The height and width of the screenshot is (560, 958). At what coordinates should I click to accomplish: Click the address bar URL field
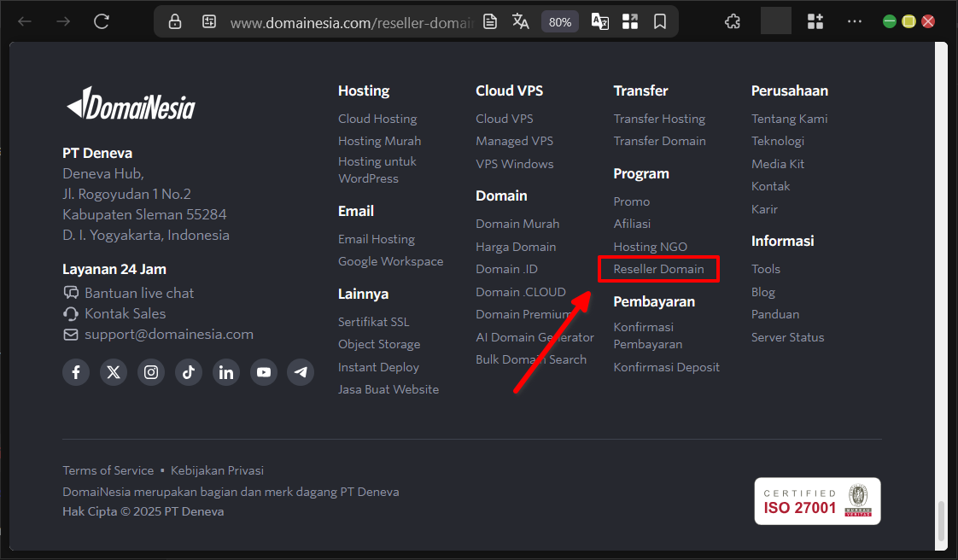pyautogui.click(x=350, y=22)
